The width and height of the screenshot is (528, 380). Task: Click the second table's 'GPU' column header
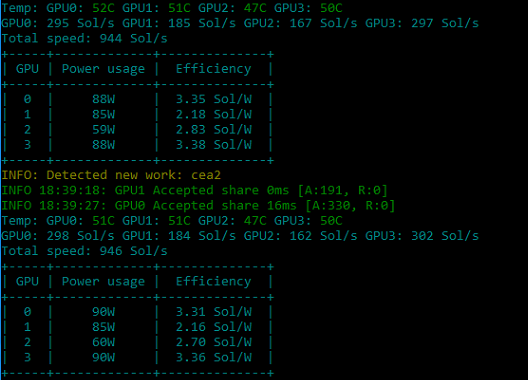point(28,282)
